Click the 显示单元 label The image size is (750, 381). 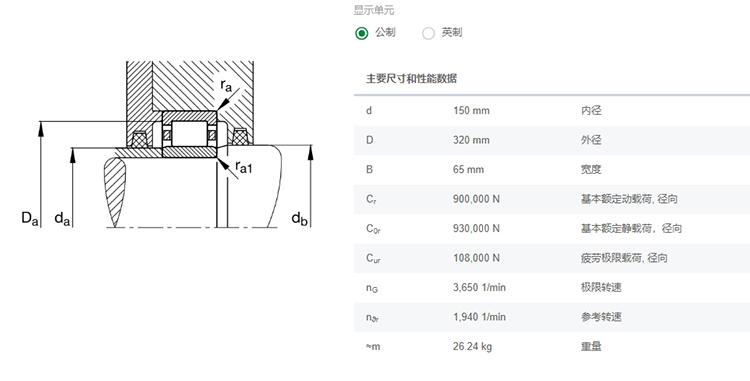pyautogui.click(x=374, y=10)
